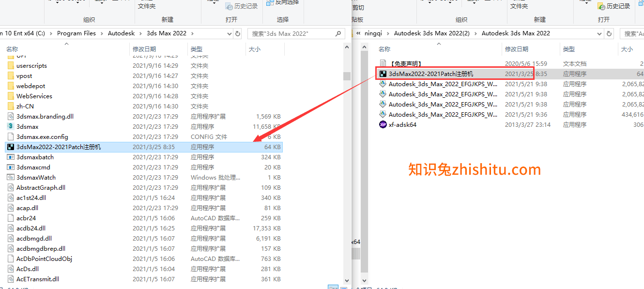Click Patch注册机 icon in right window
The width and height of the screenshot is (644, 289).
click(383, 74)
